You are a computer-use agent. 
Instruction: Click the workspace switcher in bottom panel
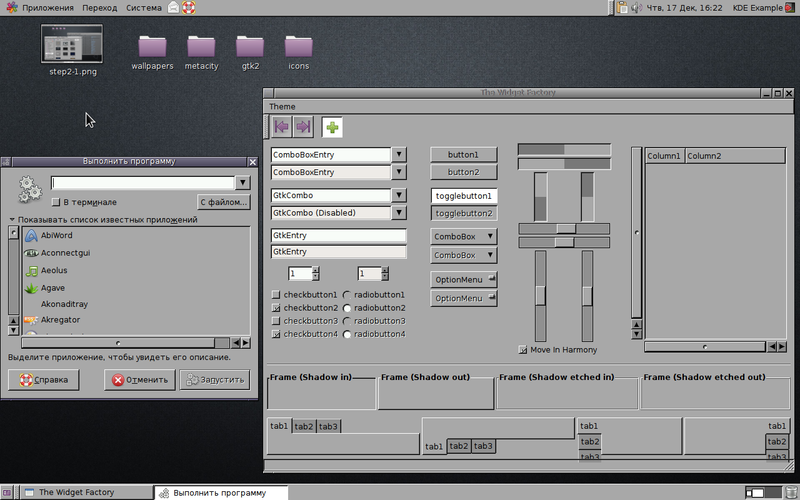click(763, 493)
